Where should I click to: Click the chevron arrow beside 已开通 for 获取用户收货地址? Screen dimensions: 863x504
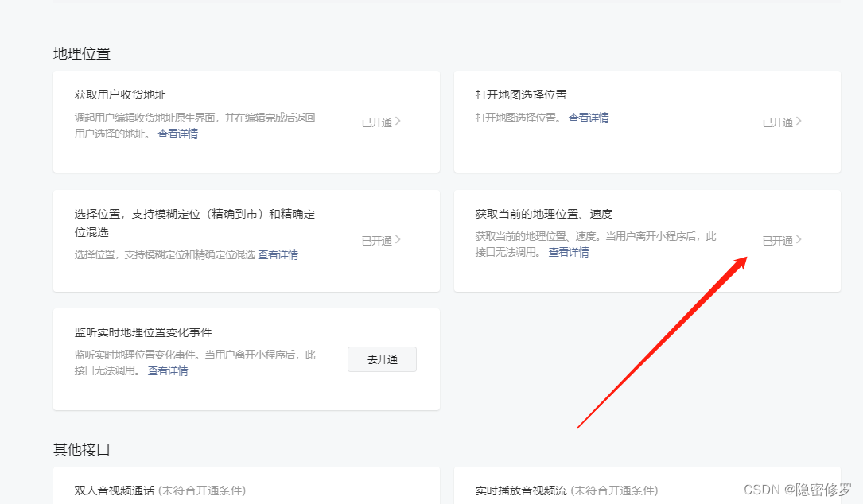click(398, 122)
